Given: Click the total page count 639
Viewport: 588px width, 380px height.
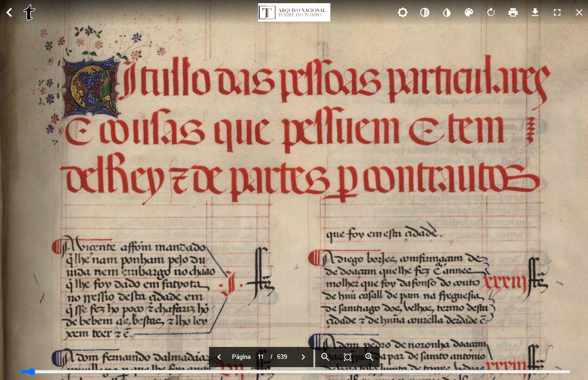Looking at the screenshot, I should (x=282, y=357).
